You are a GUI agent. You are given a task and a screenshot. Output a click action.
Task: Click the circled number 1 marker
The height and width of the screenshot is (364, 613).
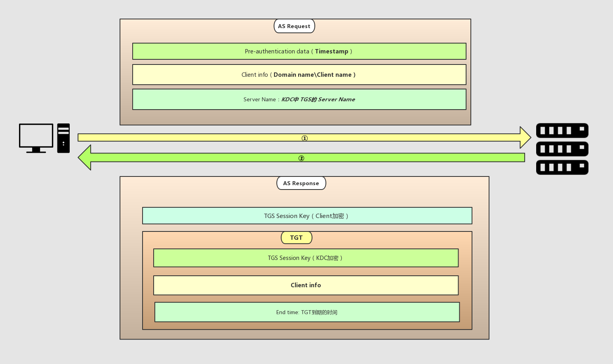point(305,138)
